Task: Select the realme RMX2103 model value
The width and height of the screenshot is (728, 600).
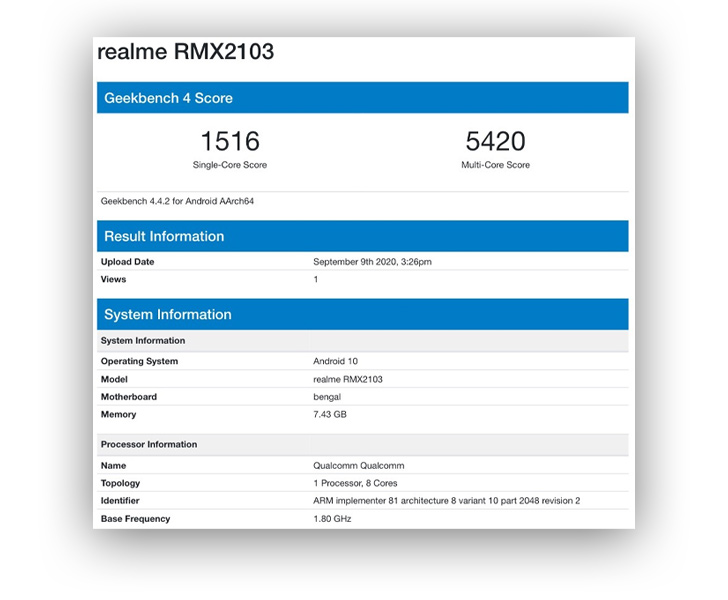Action: click(x=348, y=379)
